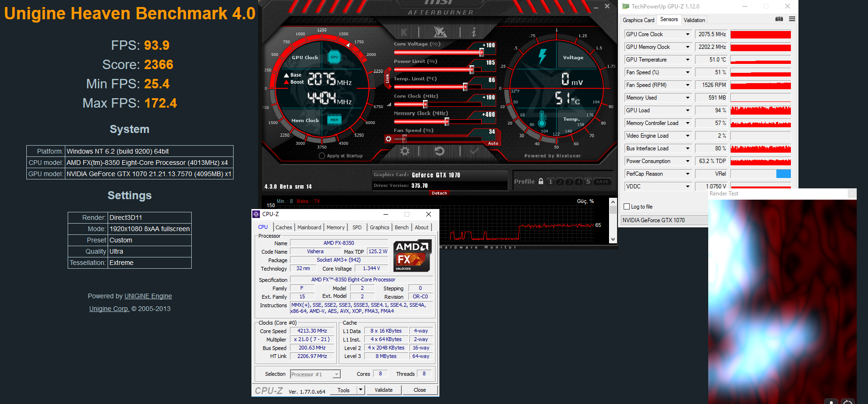Open the GPU-Z hamburger menu
868x404 pixels.
click(x=792, y=19)
